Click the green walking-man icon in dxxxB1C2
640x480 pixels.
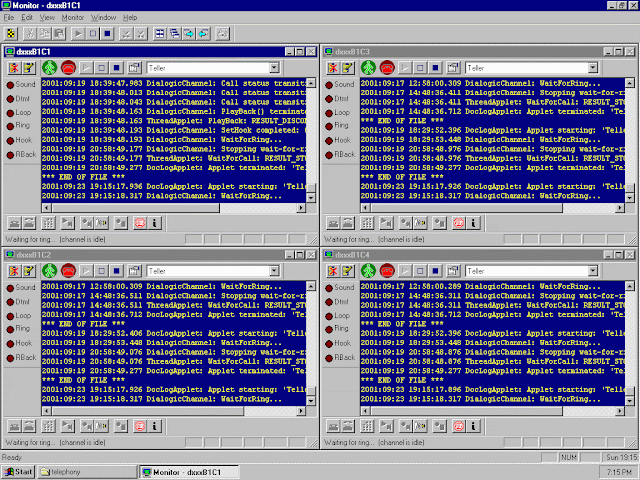(49, 271)
